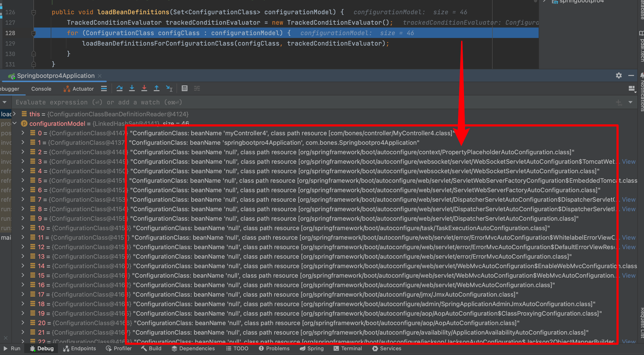This screenshot has width=644, height=355.
Task: Collapse the configurationModel variable node
Action: click(14, 123)
